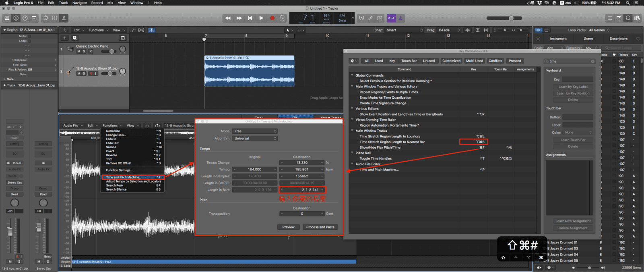
Task: Open the media Browsers icon
Action: click(x=637, y=18)
